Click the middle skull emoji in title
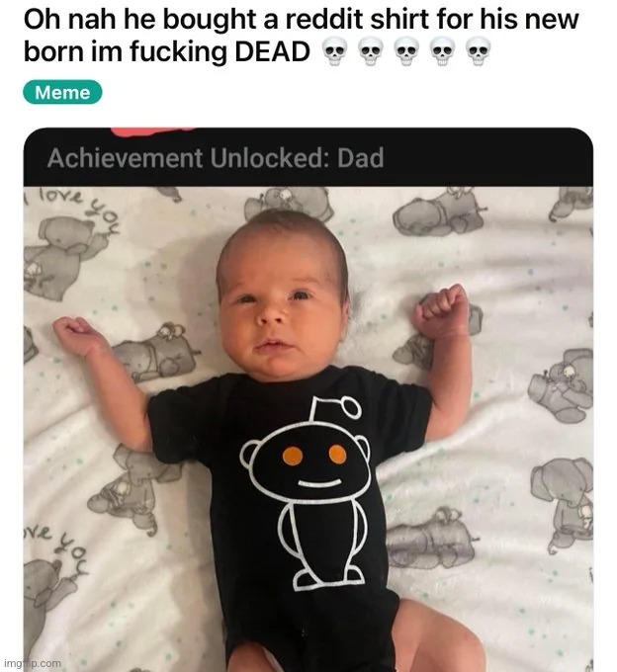Image resolution: width=617 pixels, height=672 pixels. click(x=406, y=51)
